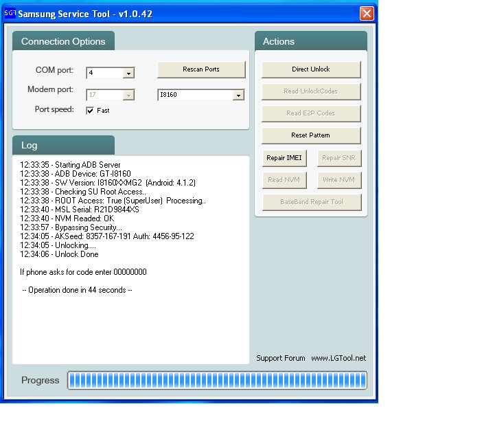
Task: Click log line 'ADB Device: GT-I8160'
Action: 76,174
